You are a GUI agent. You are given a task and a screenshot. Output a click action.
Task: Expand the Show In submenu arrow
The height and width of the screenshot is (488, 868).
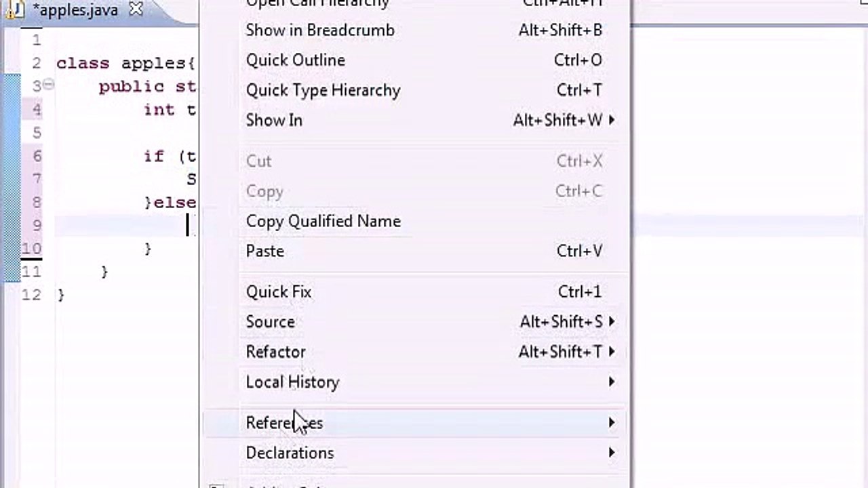[x=612, y=120]
